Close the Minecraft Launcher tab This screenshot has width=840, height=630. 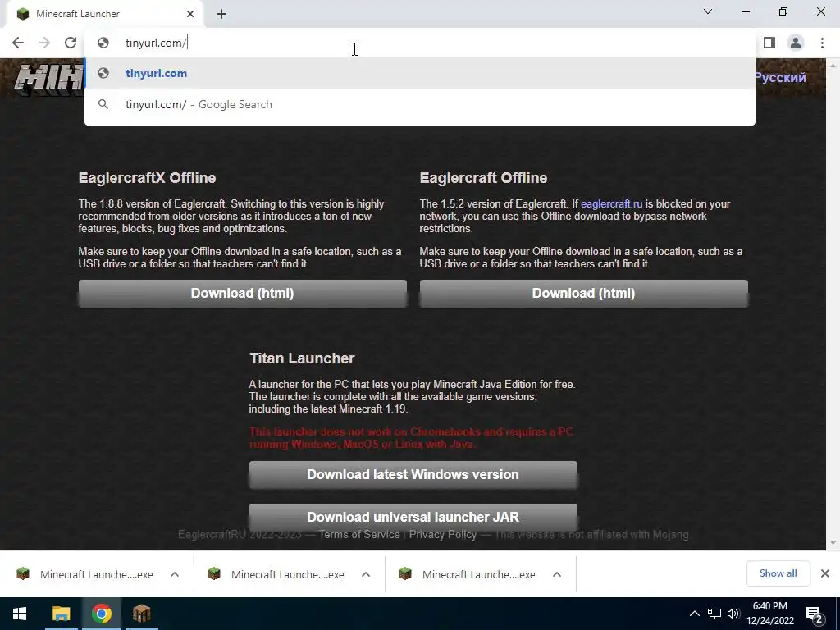(x=190, y=14)
